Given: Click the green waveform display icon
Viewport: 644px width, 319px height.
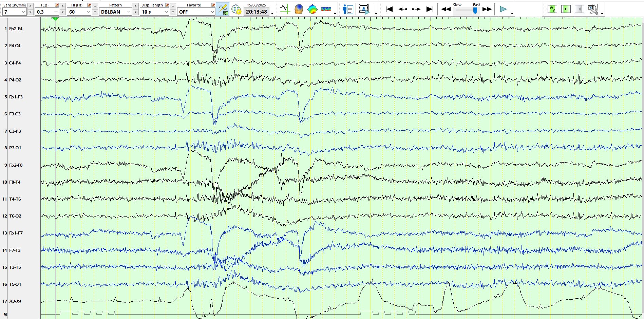Looking at the screenshot, I should click(552, 9).
